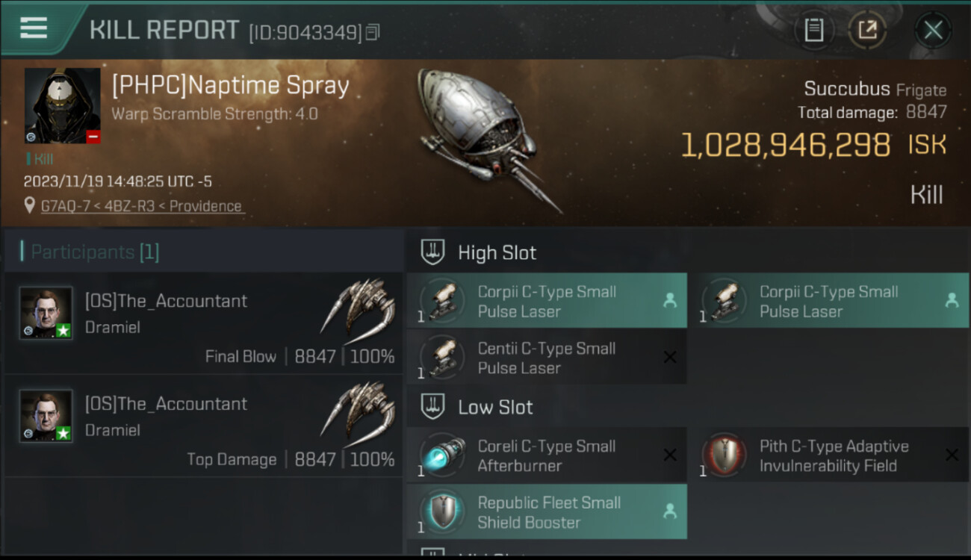The image size is (971, 560).
Task: Close the kill report window
Action: click(x=933, y=30)
